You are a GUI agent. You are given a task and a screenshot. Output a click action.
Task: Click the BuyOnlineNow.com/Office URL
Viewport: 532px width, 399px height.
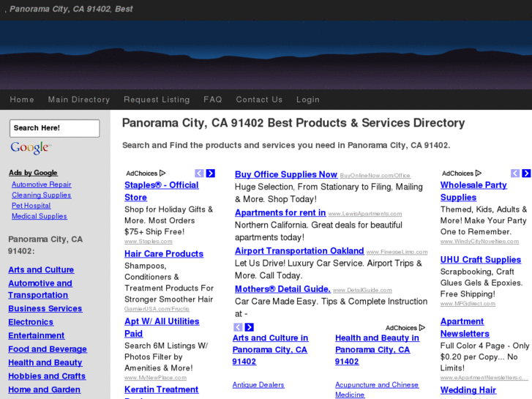(x=375, y=176)
